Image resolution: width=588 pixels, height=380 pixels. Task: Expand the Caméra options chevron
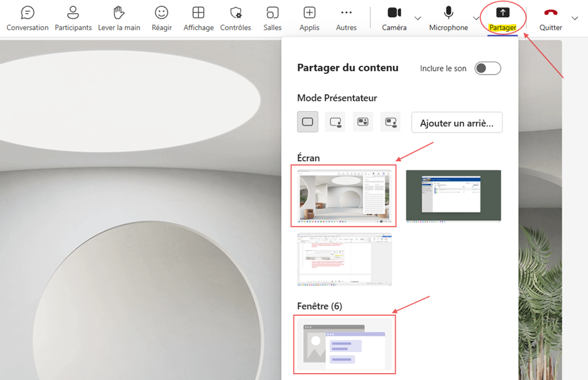[418, 18]
